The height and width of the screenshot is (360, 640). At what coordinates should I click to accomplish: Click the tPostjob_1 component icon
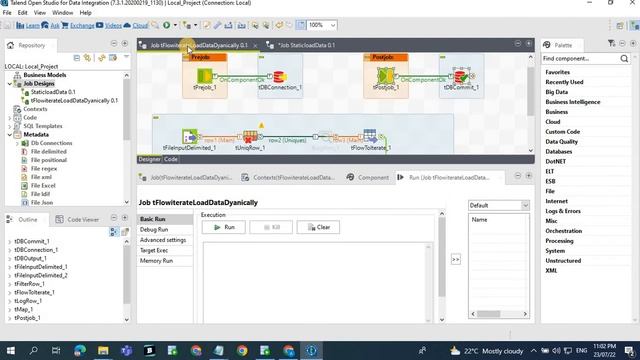pos(385,76)
